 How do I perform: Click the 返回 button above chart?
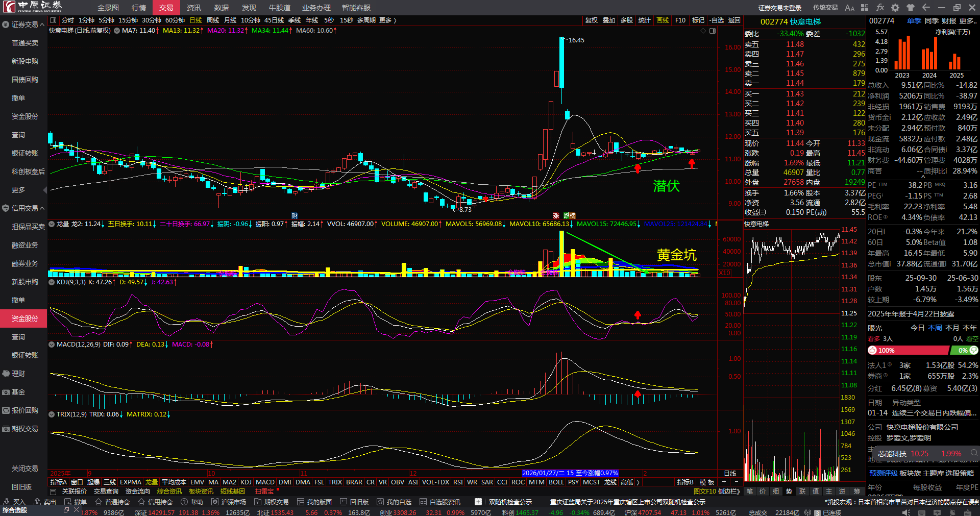point(734,20)
